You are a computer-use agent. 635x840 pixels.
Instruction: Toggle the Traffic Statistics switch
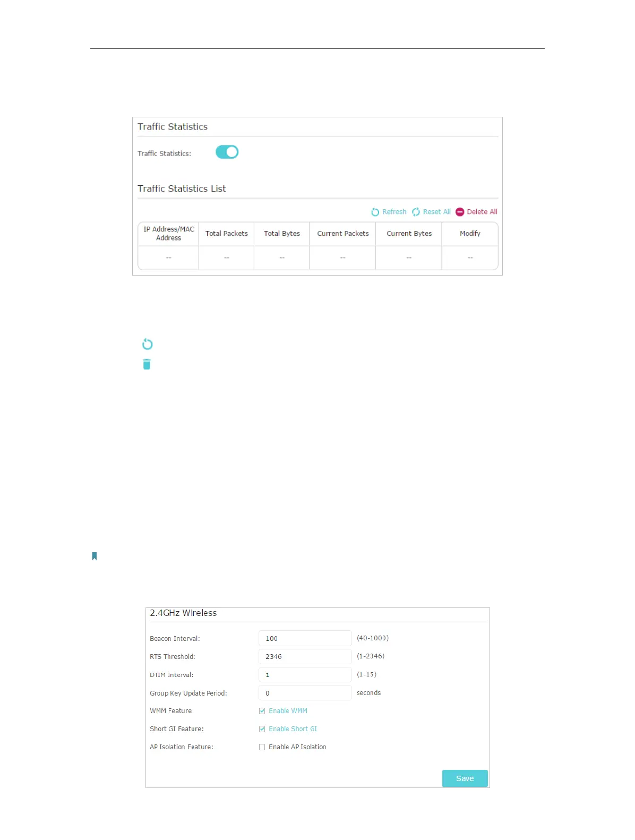point(227,152)
